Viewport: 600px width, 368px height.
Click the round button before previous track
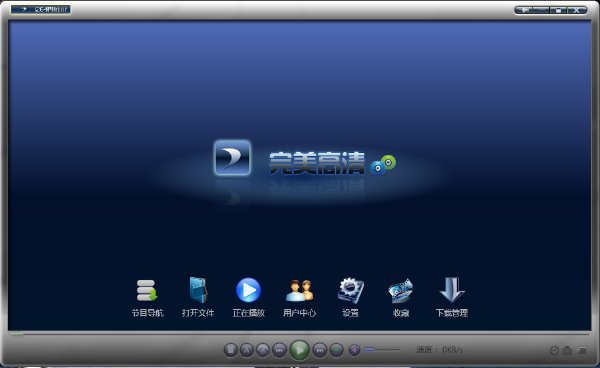(x=263, y=350)
